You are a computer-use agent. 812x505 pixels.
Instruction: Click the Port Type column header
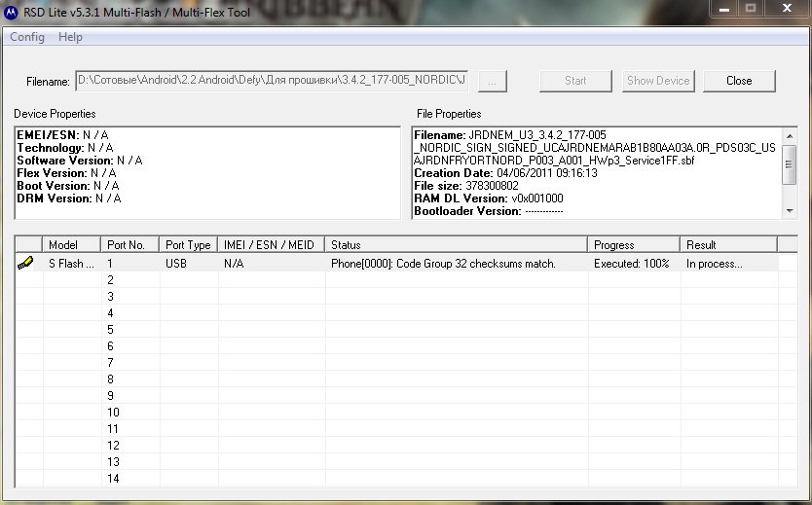(x=189, y=245)
